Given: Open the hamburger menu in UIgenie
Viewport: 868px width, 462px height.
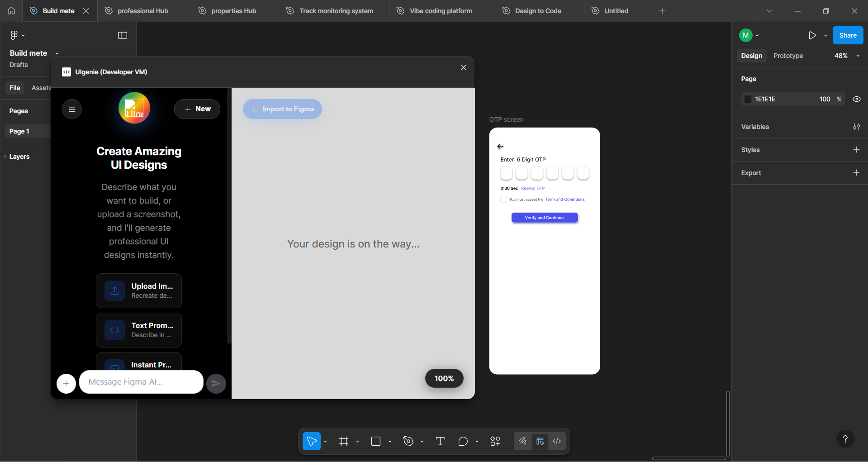Looking at the screenshot, I should point(72,109).
